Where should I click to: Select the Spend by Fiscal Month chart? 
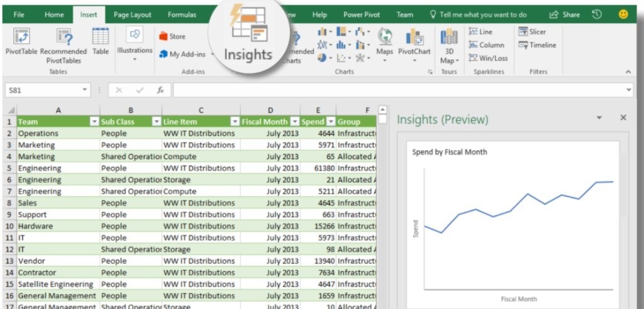(x=513, y=224)
